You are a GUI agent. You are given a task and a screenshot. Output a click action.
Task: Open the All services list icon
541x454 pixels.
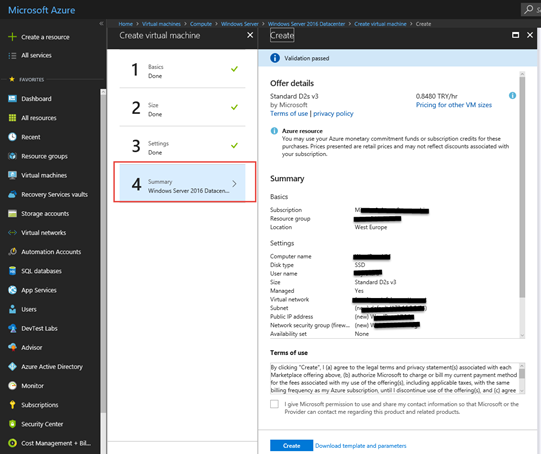point(12,56)
